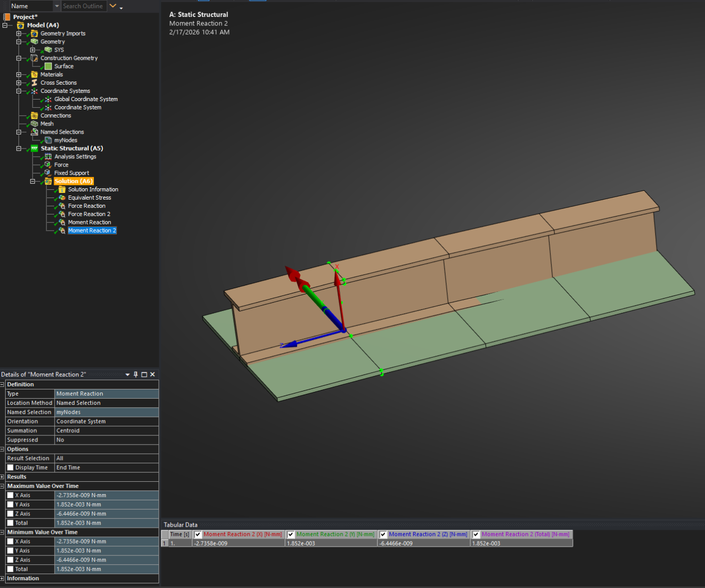Enable the Display Time checkbox
The width and height of the screenshot is (705, 588).
(10, 468)
